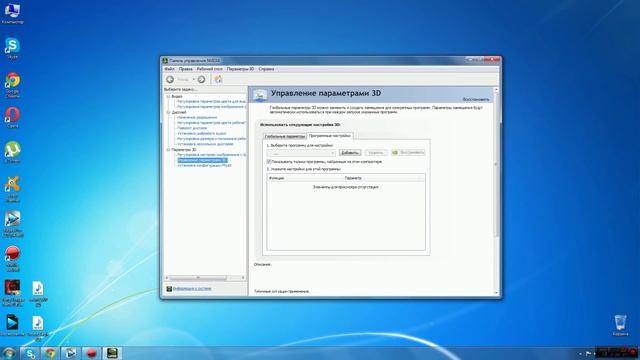This screenshot has width=640, height=360.
Task: Click the Восстановить button with NVIDIA logo
Action: click(x=408, y=153)
